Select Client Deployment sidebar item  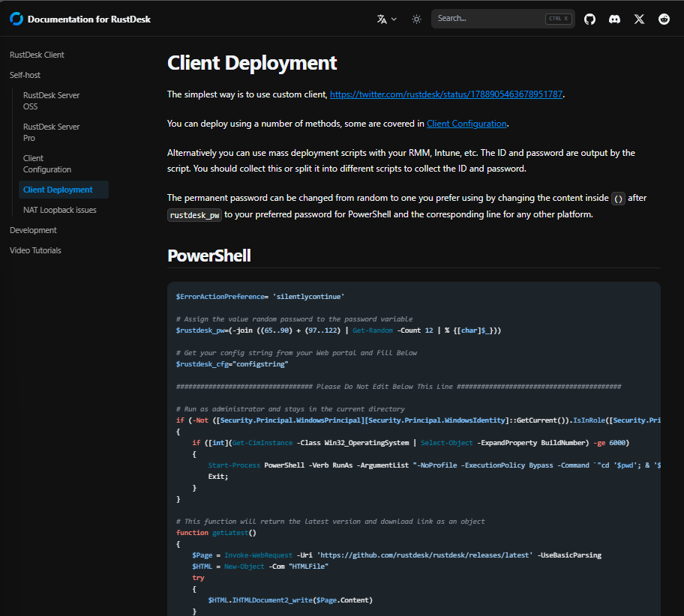pyautogui.click(x=64, y=190)
